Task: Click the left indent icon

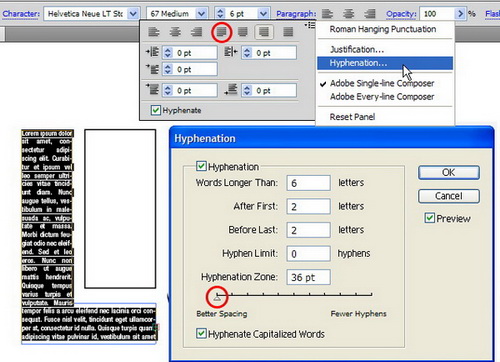Action: [x=152, y=52]
